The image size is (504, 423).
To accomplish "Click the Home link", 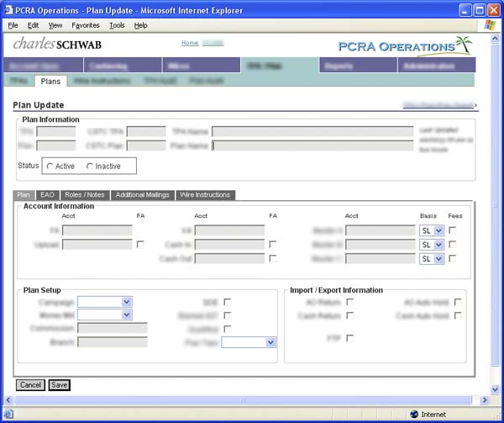I will click(x=190, y=43).
